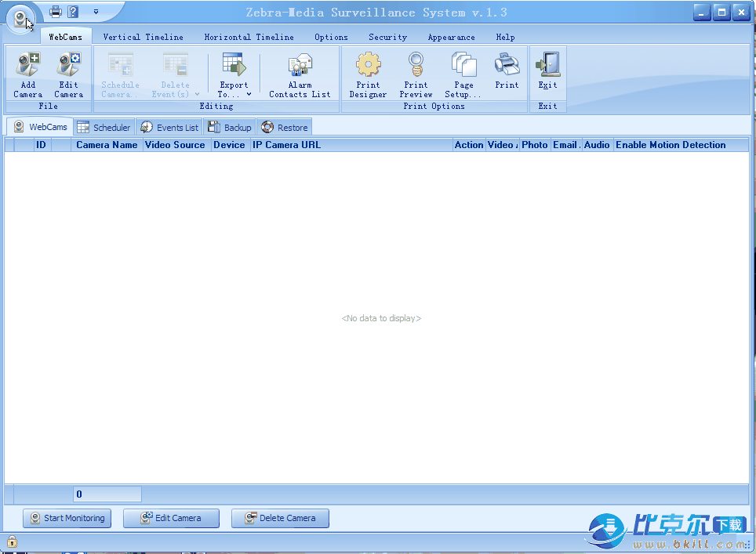Image resolution: width=756 pixels, height=554 pixels.
Task: Open the Horizontal Timeline ribbon tab
Action: point(249,37)
